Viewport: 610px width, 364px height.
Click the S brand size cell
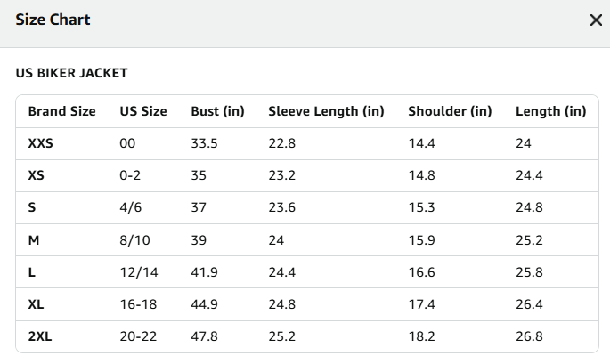click(32, 207)
